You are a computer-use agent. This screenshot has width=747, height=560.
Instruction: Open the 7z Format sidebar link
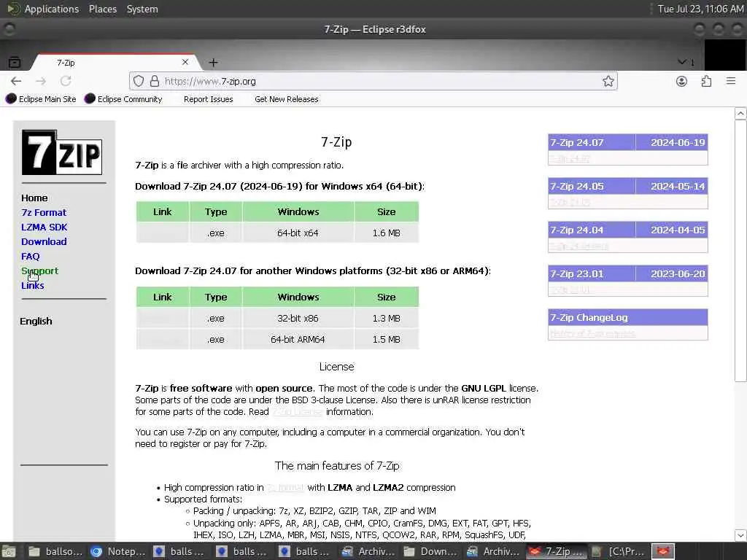pos(44,212)
